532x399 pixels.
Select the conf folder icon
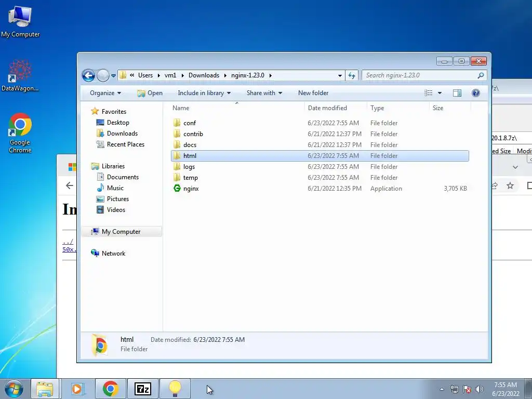tap(177, 123)
